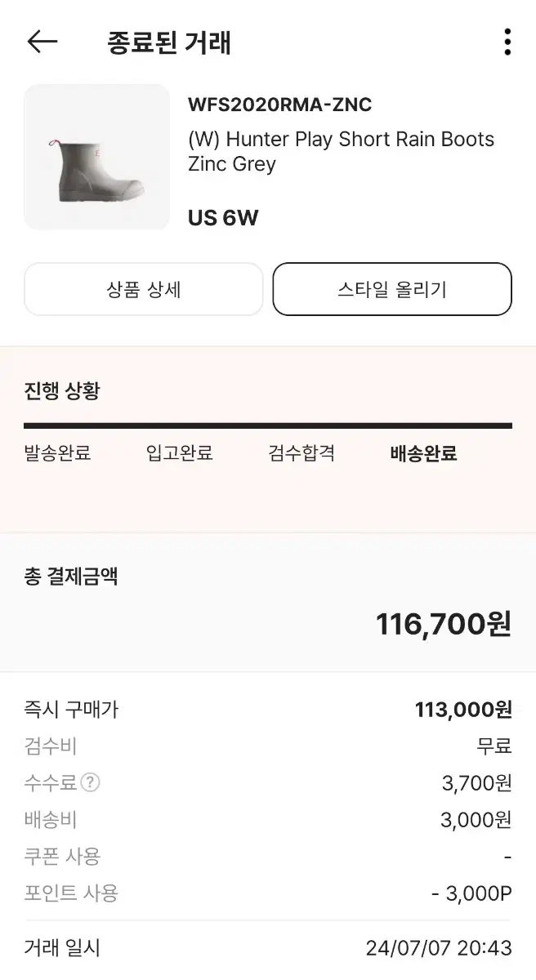Select the 발송완료 progress step
This screenshot has height=980, width=536.
point(57,453)
